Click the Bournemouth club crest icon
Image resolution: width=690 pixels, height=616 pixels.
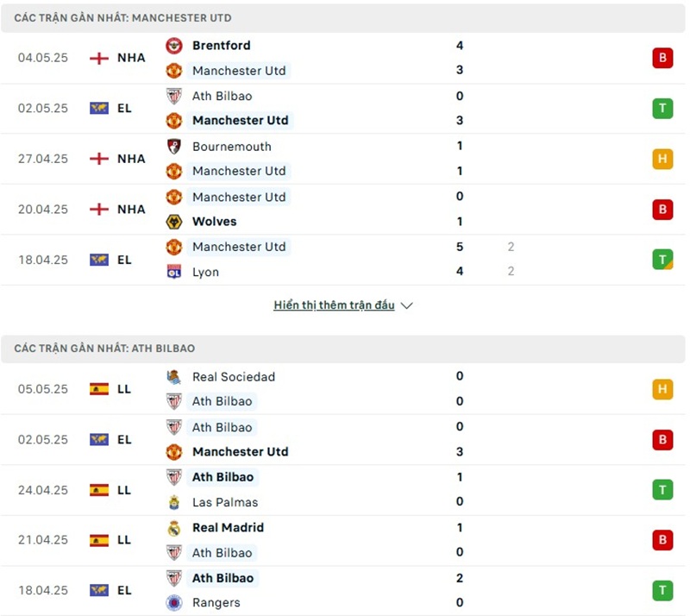[x=174, y=147]
